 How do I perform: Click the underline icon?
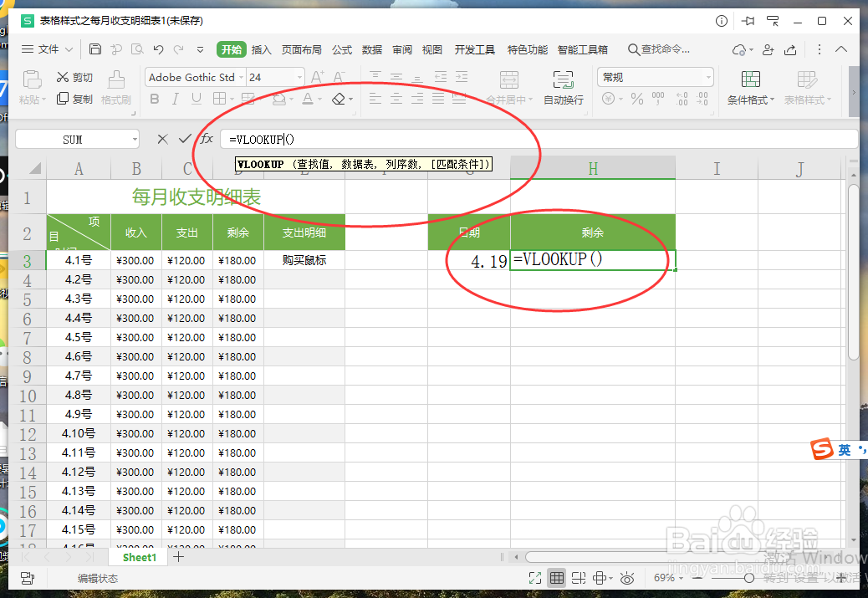tap(198, 99)
